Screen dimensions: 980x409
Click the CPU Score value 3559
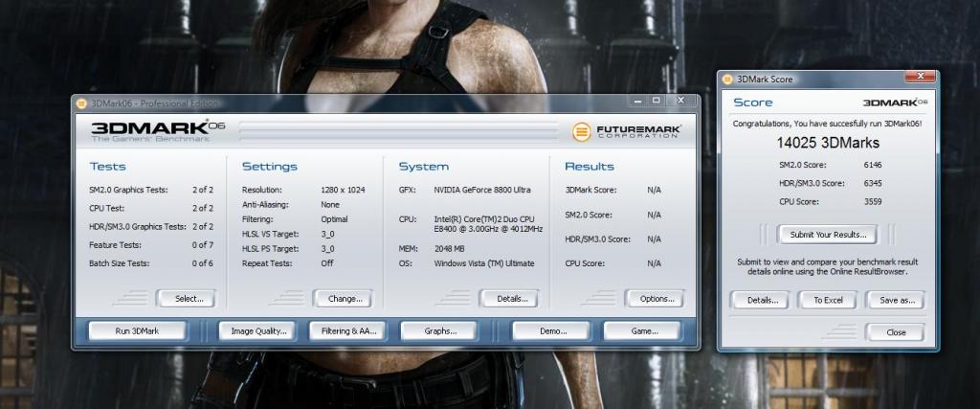[874, 201]
